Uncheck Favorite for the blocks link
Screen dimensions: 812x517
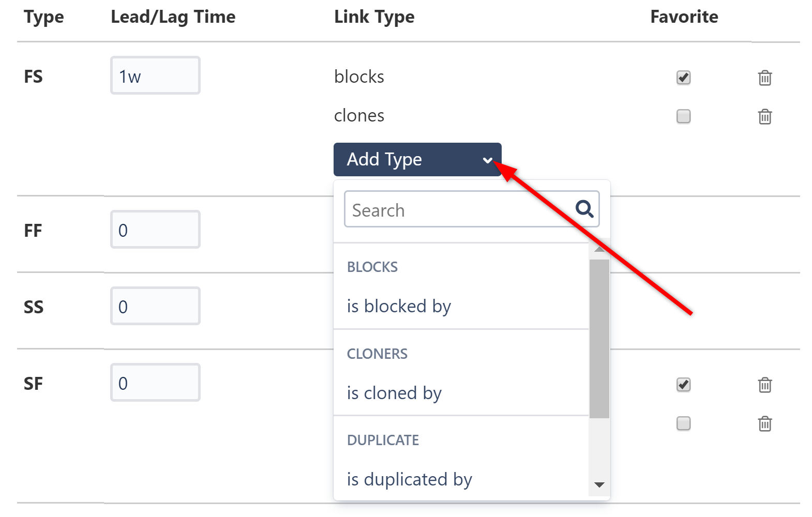point(683,78)
